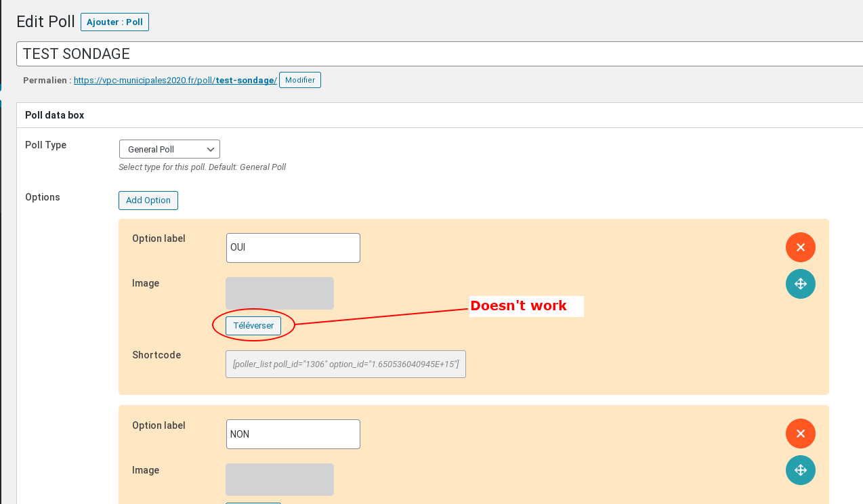Click the Image label in NON option
This screenshot has width=863, height=504.
tap(146, 470)
